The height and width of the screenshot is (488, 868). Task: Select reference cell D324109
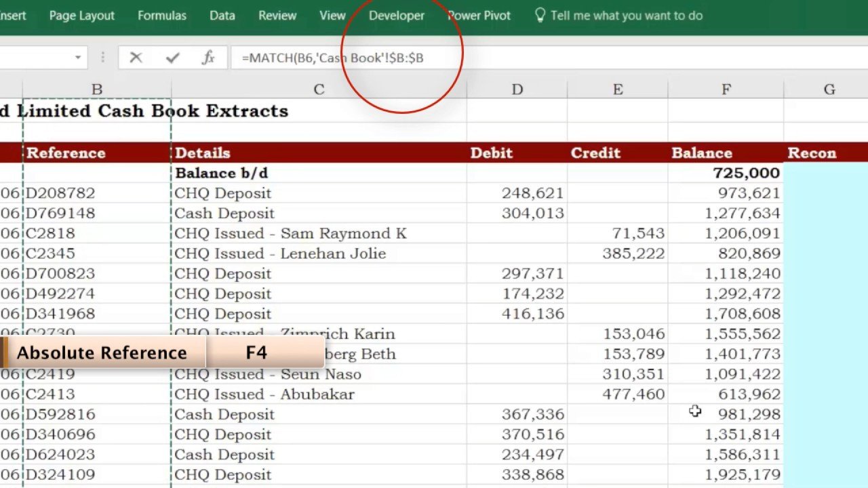(97, 474)
